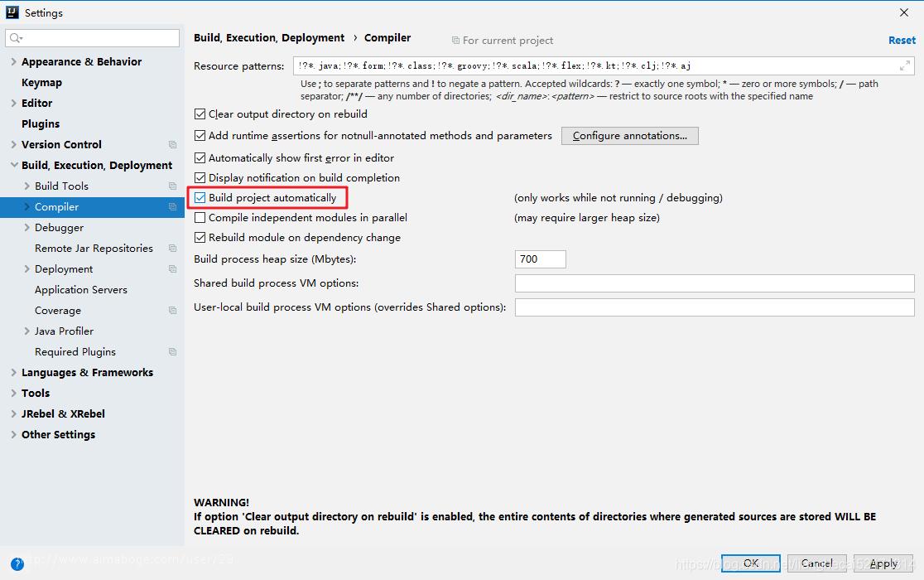924x580 pixels.
Task: Click the help question mark icon
Action: click(17, 564)
